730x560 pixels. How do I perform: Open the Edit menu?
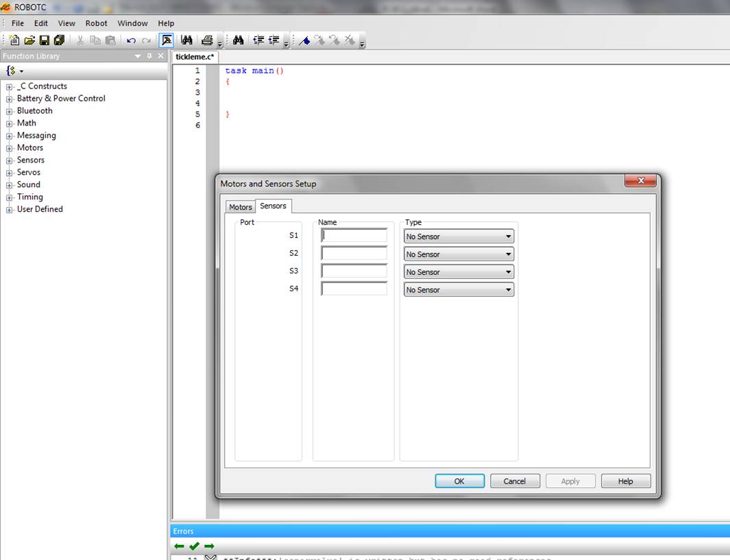click(x=41, y=23)
